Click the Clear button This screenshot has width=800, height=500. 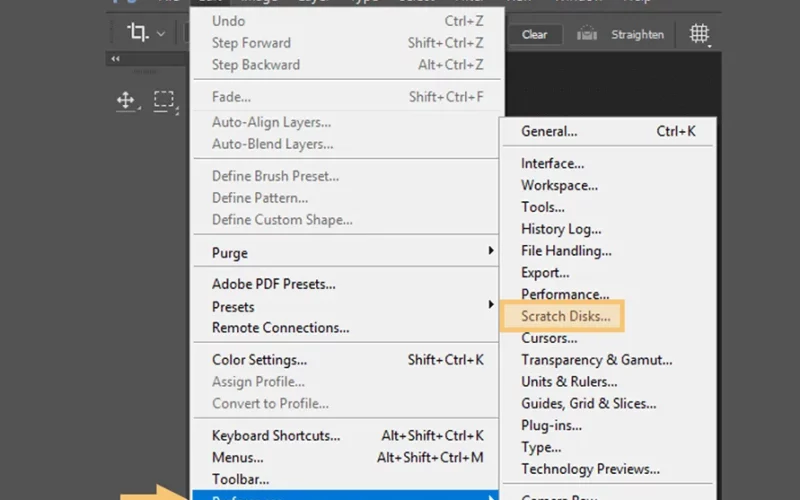[534, 35]
